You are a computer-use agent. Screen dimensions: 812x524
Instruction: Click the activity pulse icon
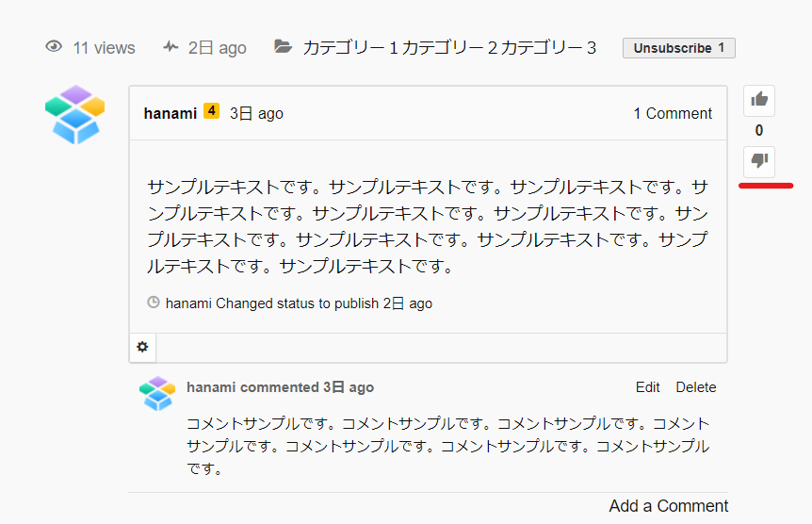click(x=170, y=47)
